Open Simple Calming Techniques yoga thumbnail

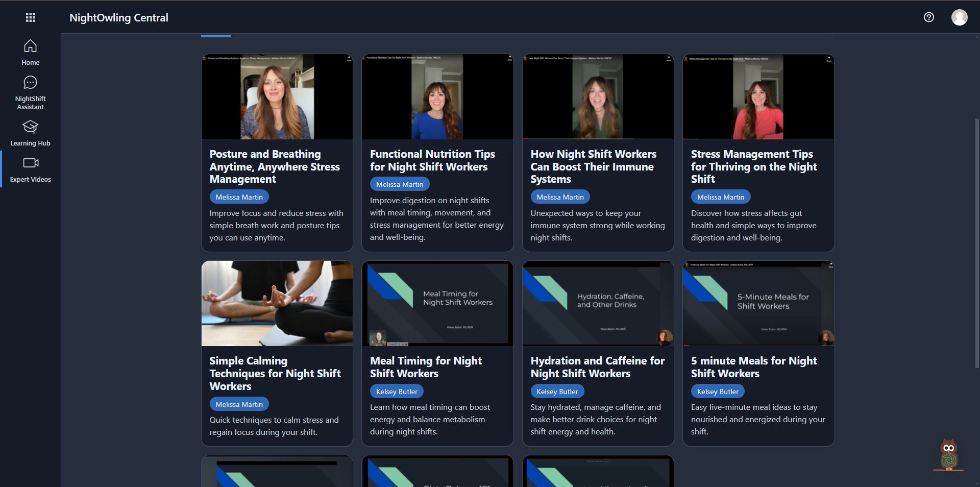[277, 304]
